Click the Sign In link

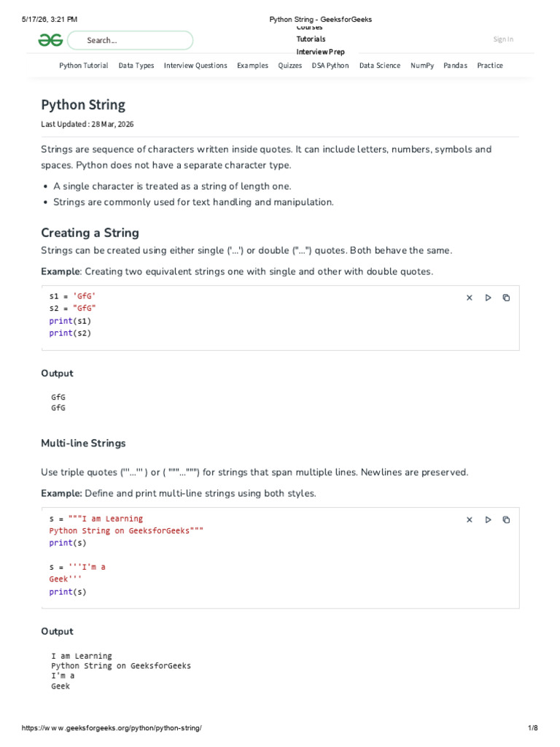click(x=503, y=39)
